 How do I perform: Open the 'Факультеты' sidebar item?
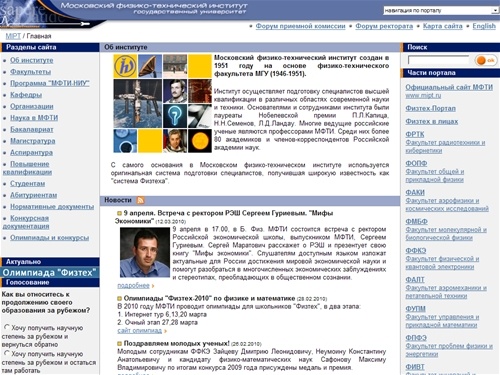tap(30, 72)
